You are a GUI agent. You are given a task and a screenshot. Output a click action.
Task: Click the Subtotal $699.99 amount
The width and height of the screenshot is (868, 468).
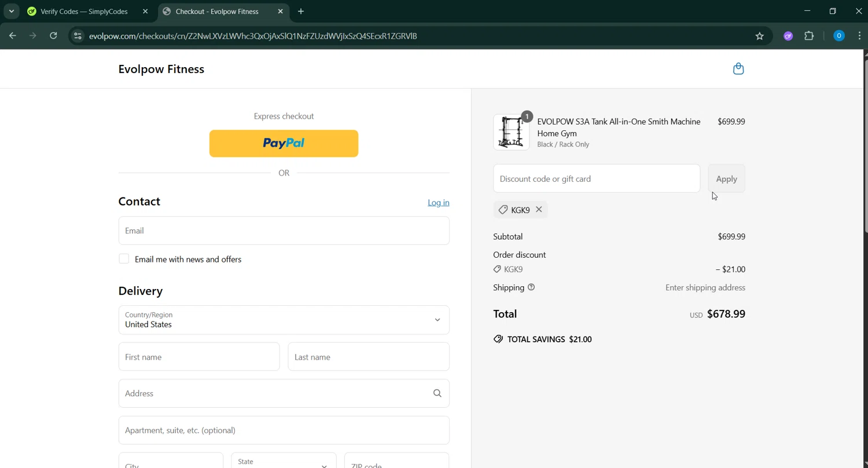tap(731, 236)
